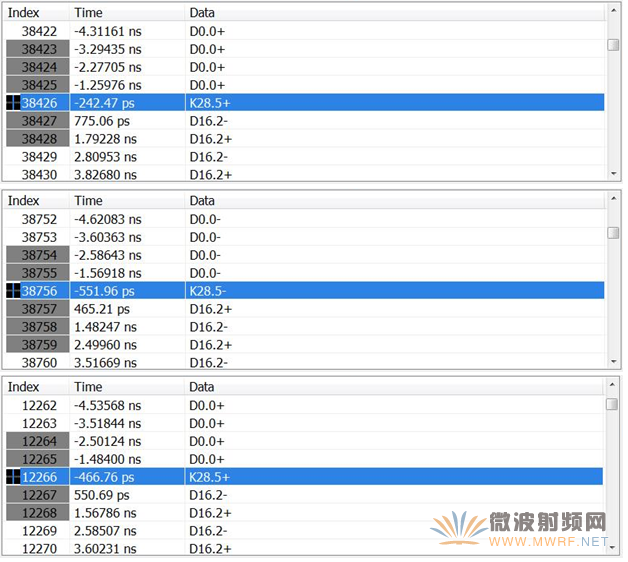This screenshot has height=562, width=628.
Task: Click the marker icon beside index 12266
Action: click(x=13, y=477)
